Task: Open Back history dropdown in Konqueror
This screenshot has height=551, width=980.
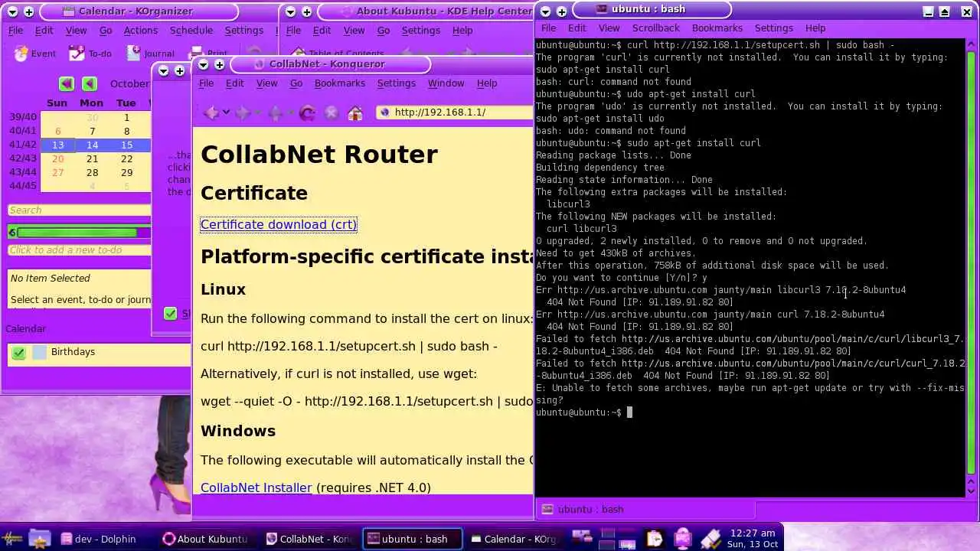Action: [x=226, y=113]
